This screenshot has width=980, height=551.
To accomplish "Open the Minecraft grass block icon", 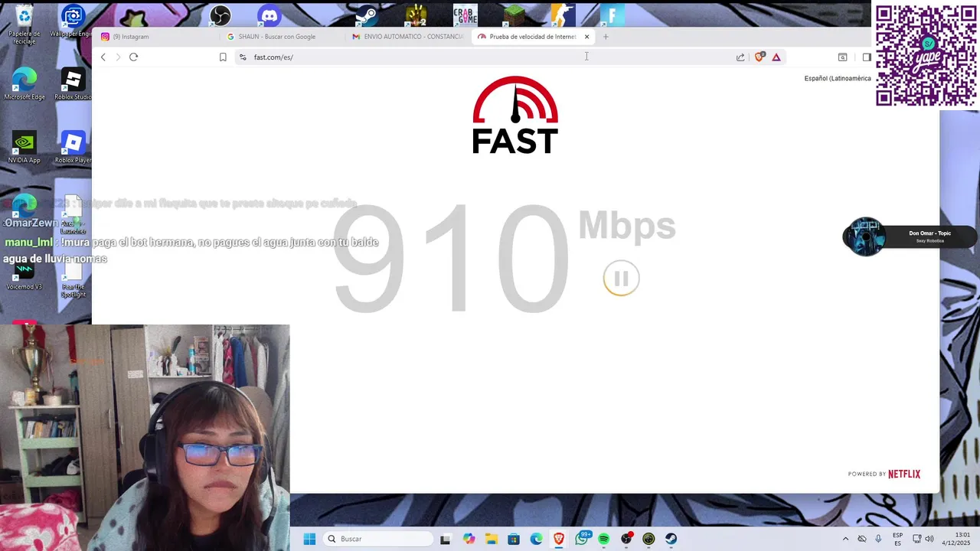I will (x=514, y=15).
